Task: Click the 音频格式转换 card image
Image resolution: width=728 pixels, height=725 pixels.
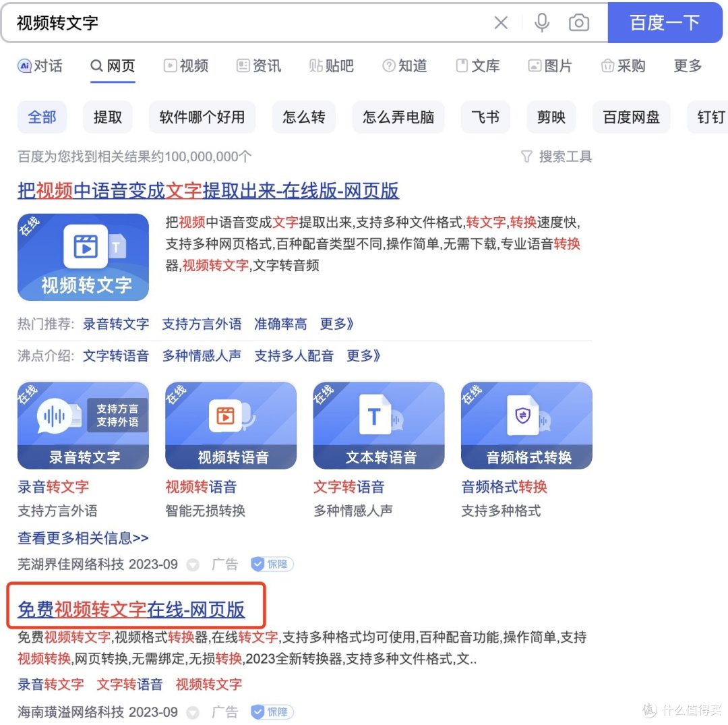Action: point(526,426)
